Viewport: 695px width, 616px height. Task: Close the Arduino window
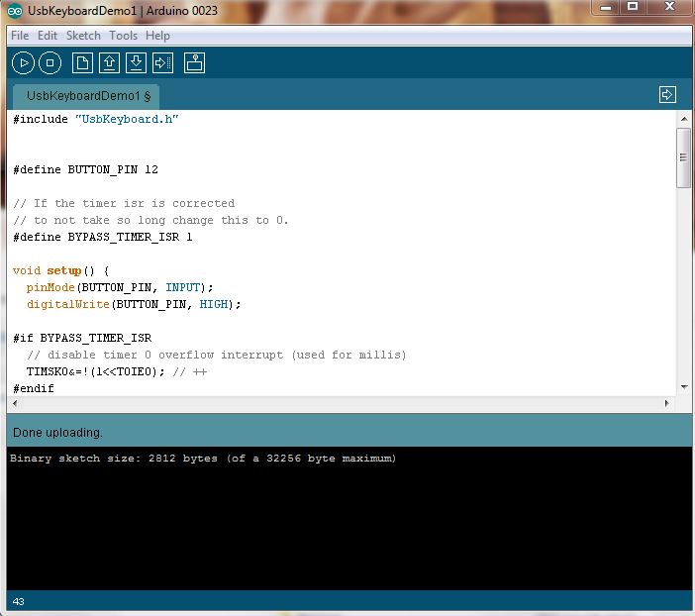[669, 7]
